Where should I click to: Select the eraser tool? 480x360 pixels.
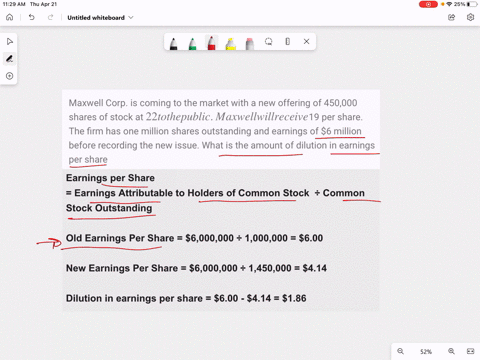tap(250, 43)
